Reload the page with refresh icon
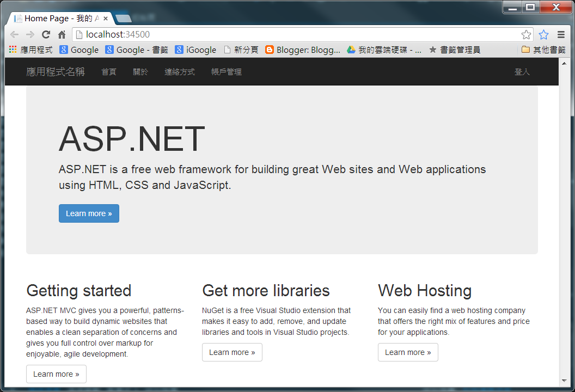 point(46,34)
